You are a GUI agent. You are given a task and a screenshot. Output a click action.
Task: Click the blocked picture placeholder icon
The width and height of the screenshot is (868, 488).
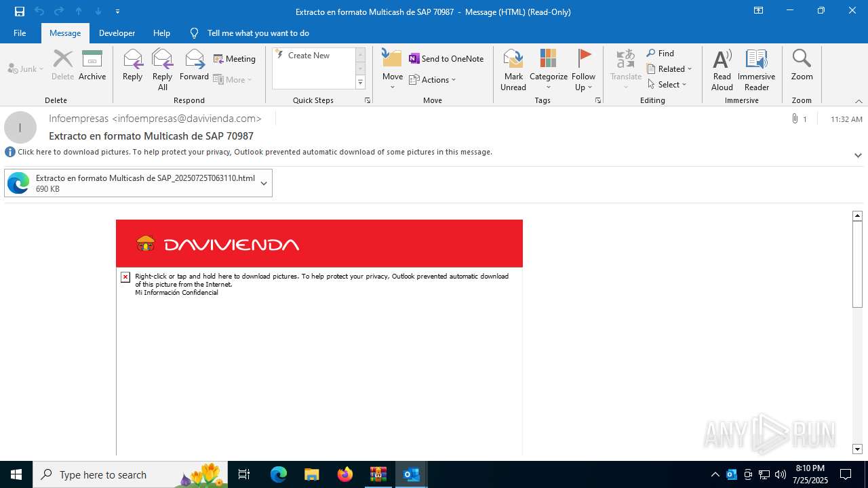(125, 277)
